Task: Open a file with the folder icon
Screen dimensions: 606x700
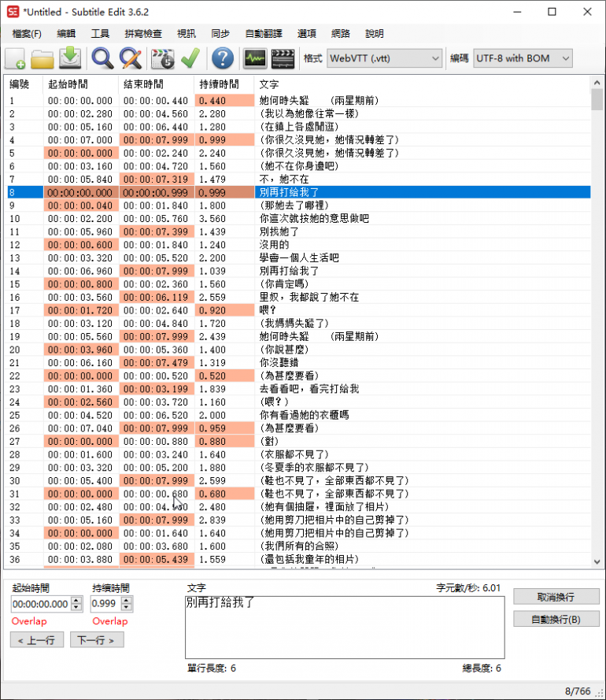Action: tap(42, 58)
